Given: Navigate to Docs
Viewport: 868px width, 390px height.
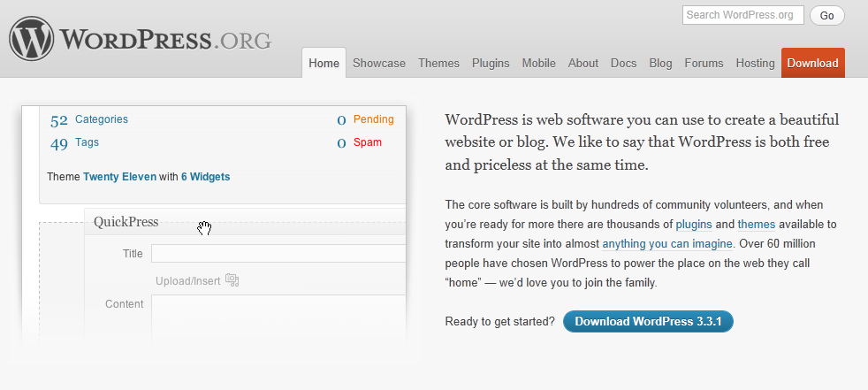Looking at the screenshot, I should [x=623, y=63].
